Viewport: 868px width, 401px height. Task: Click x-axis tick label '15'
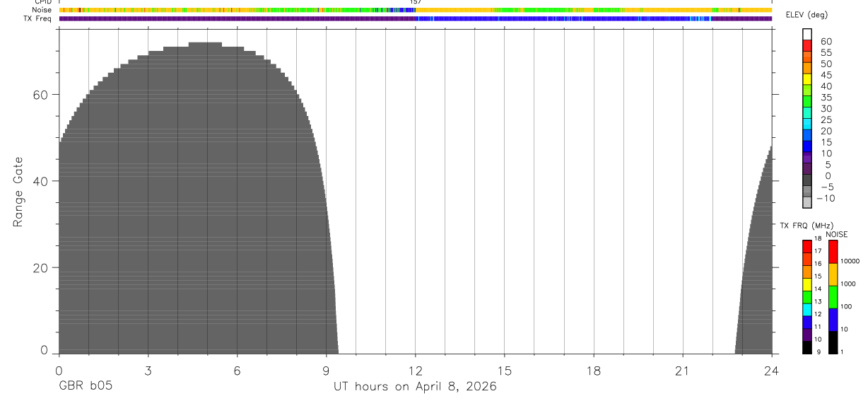click(505, 370)
